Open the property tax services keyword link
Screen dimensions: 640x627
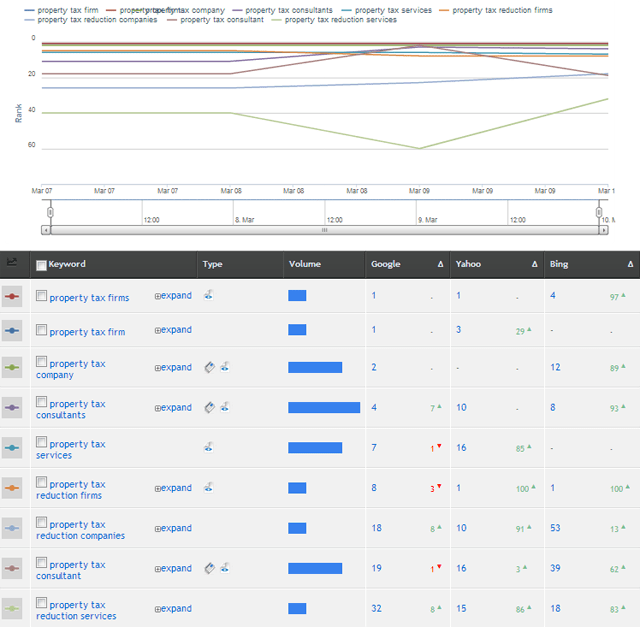click(71, 449)
